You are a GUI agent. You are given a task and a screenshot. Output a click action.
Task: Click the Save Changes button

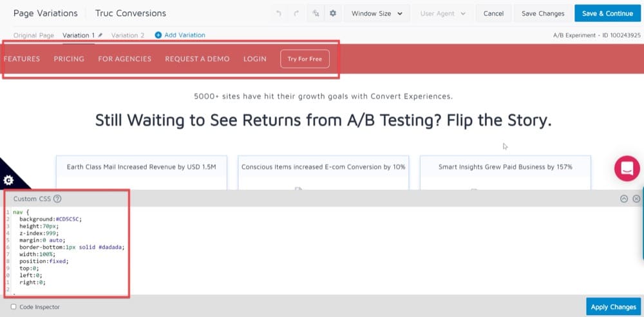[543, 14]
